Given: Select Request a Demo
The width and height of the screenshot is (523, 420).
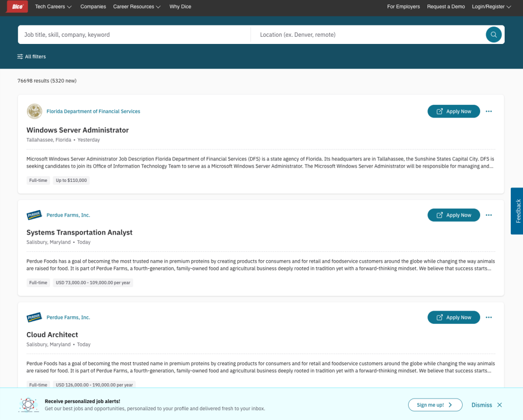Looking at the screenshot, I should [x=446, y=7].
